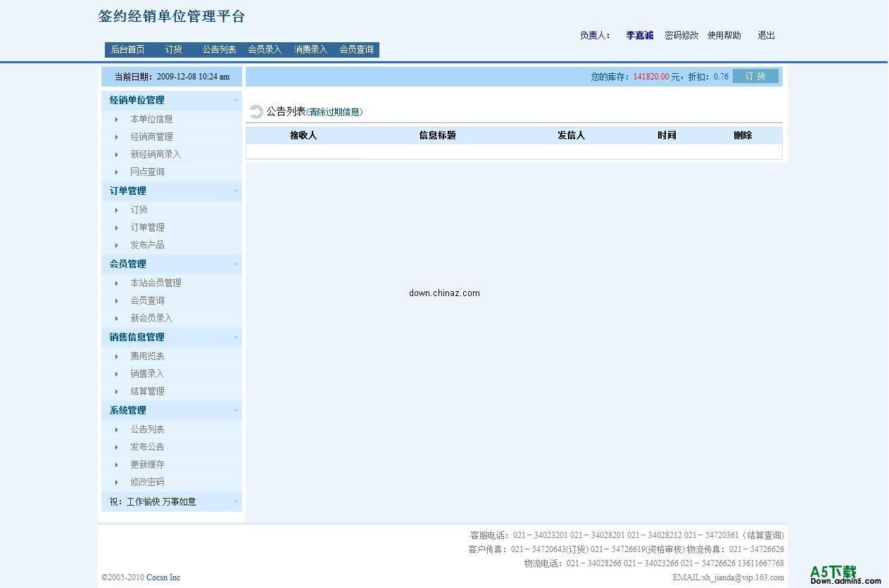
Task: Collapse the 经销单位管理 section
Action: point(235,101)
